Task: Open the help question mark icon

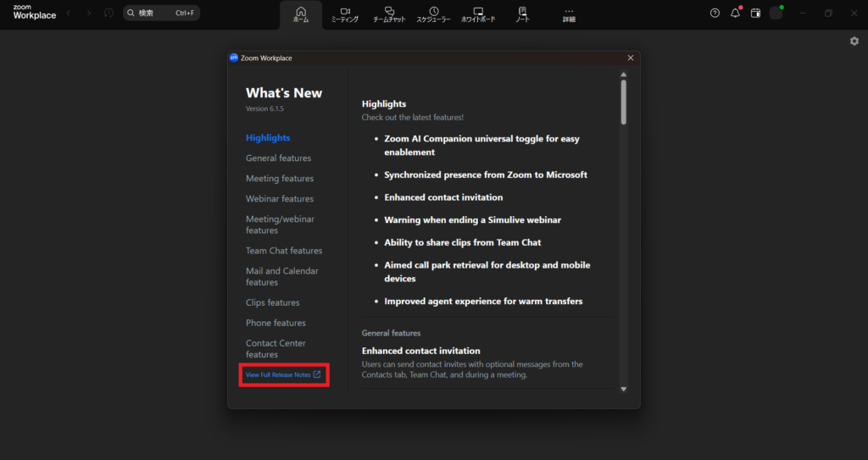Action: click(x=715, y=13)
